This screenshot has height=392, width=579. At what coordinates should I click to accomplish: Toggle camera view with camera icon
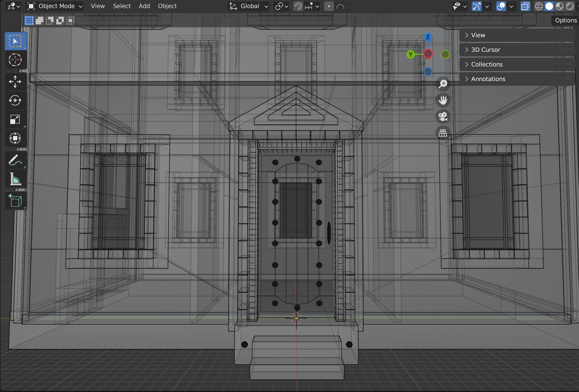pyautogui.click(x=443, y=117)
